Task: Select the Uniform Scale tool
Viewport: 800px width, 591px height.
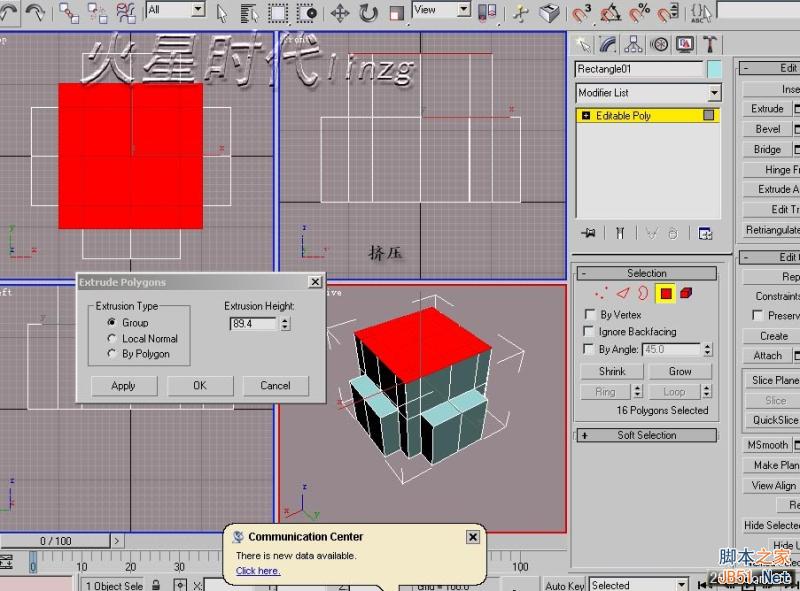Action: pos(396,12)
